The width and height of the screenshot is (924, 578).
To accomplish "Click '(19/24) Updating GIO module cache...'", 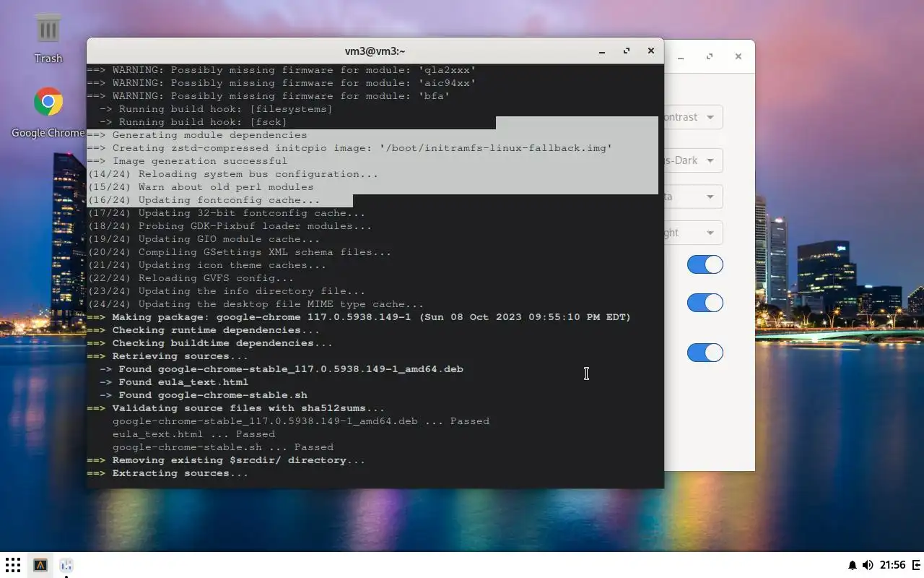I will pyautogui.click(x=204, y=239).
